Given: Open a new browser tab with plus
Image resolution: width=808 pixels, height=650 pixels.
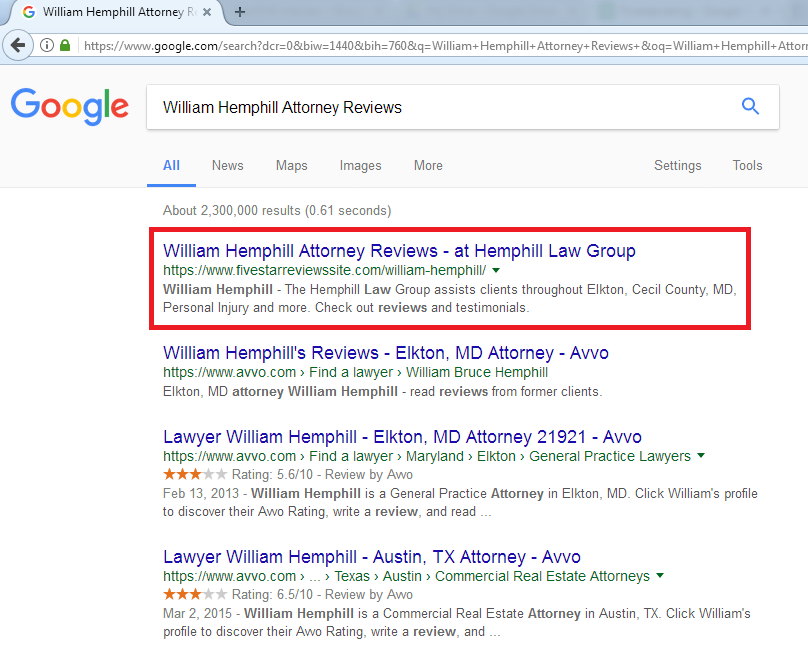Looking at the screenshot, I should tap(240, 12).
